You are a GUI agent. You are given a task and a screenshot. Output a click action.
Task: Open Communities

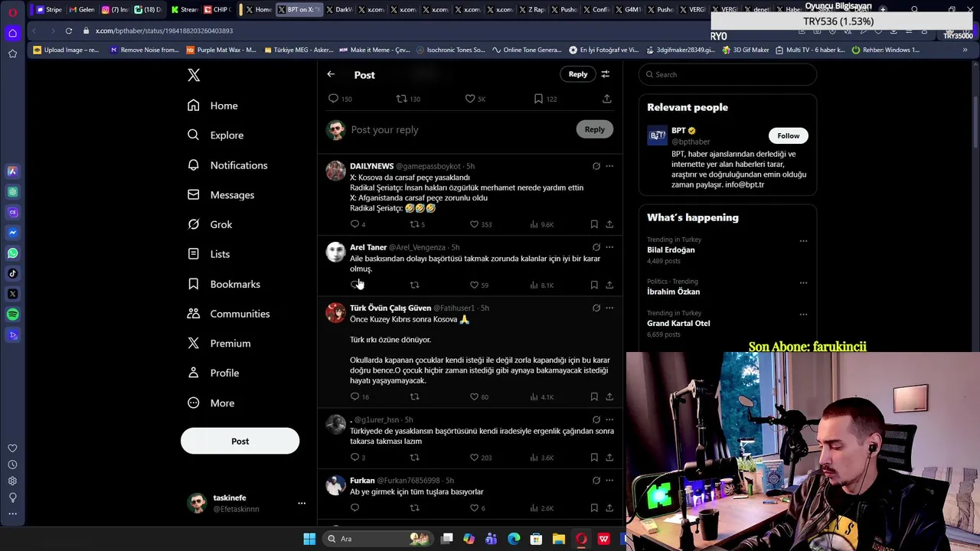click(x=228, y=314)
